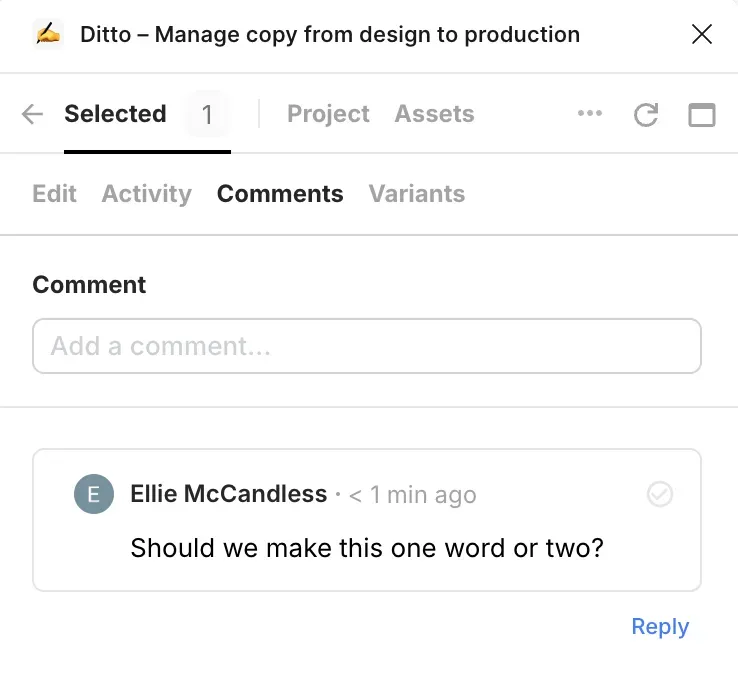Go to the Variants tab
The height and width of the screenshot is (673, 738).
pos(417,193)
